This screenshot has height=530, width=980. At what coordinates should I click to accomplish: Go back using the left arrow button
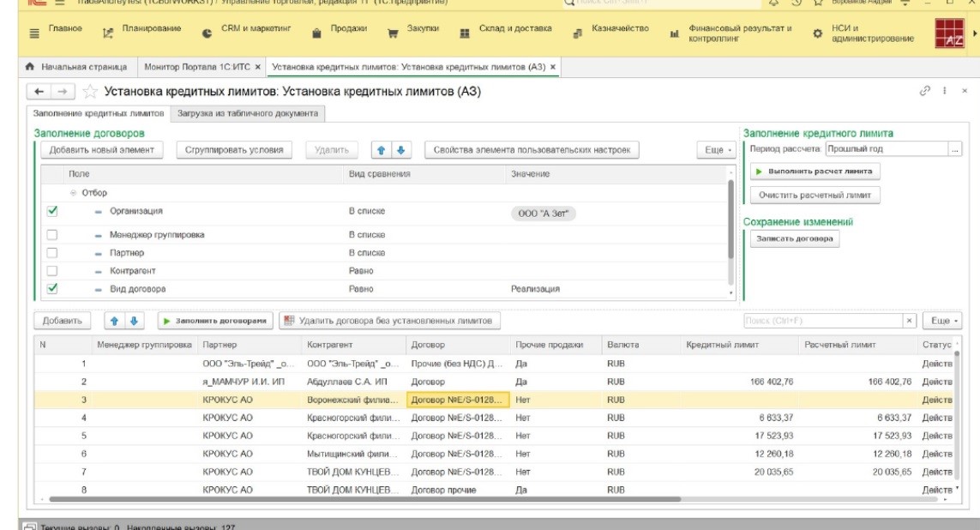pos(40,92)
